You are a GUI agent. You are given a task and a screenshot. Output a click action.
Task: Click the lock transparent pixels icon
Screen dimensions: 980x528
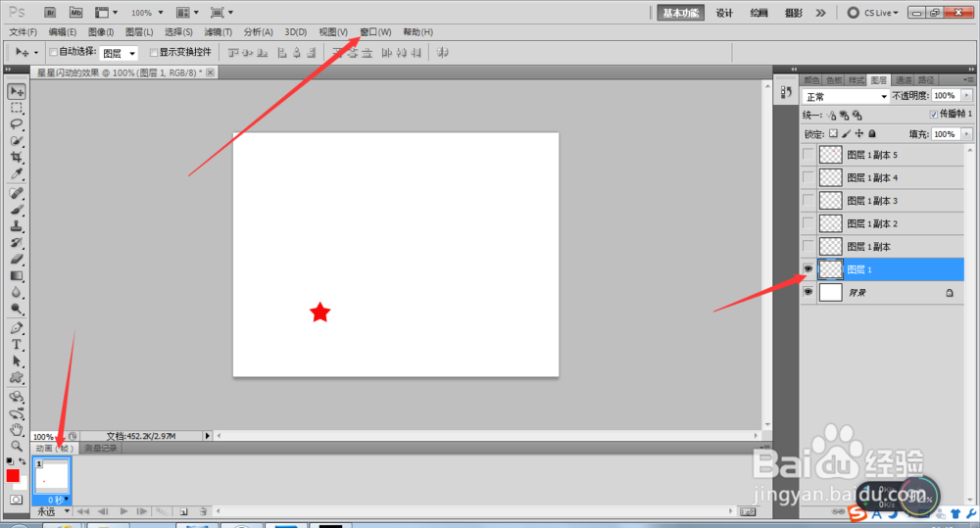(x=833, y=134)
